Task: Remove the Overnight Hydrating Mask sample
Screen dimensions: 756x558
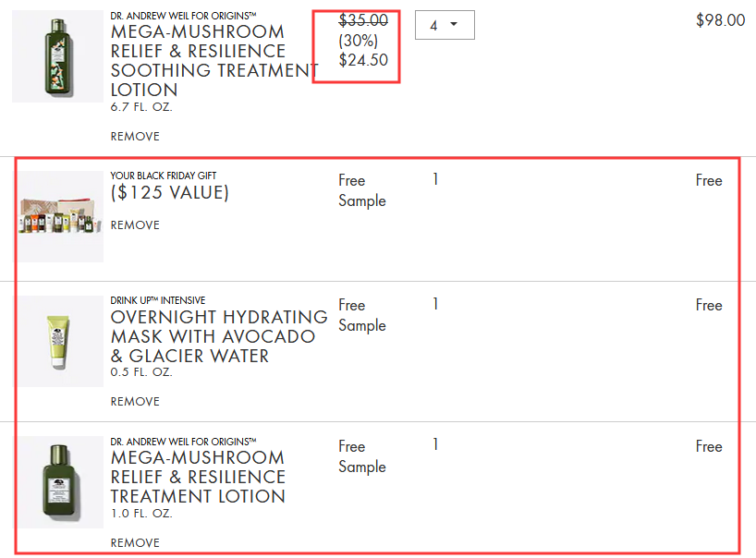Action: [x=135, y=401]
